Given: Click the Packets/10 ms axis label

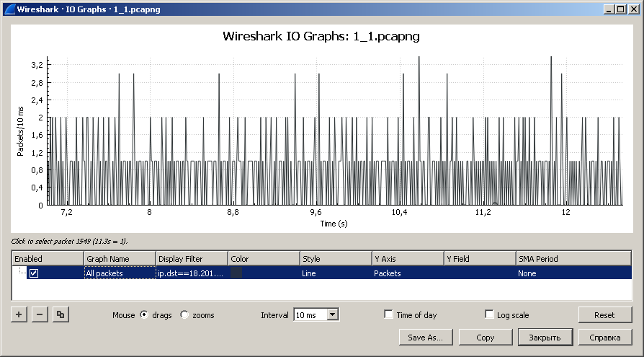Looking at the screenshot, I should 21,131.
